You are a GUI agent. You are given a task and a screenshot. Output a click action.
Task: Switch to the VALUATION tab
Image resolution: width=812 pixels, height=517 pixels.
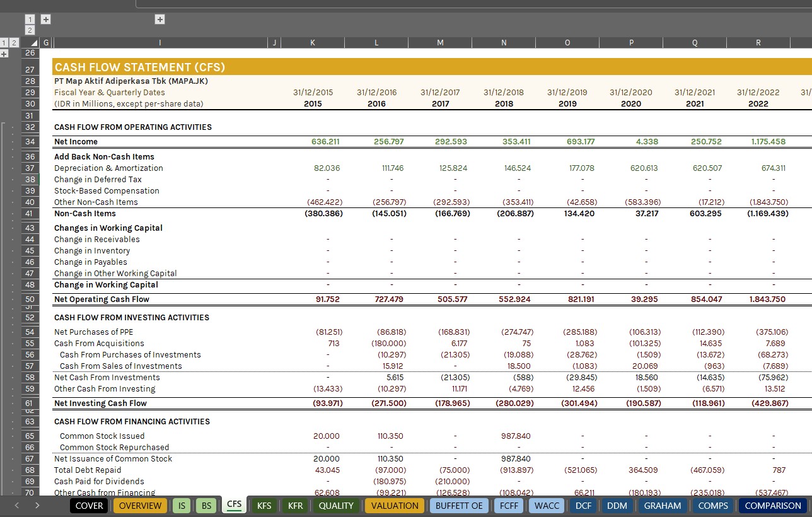pyautogui.click(x=394, y=506)
